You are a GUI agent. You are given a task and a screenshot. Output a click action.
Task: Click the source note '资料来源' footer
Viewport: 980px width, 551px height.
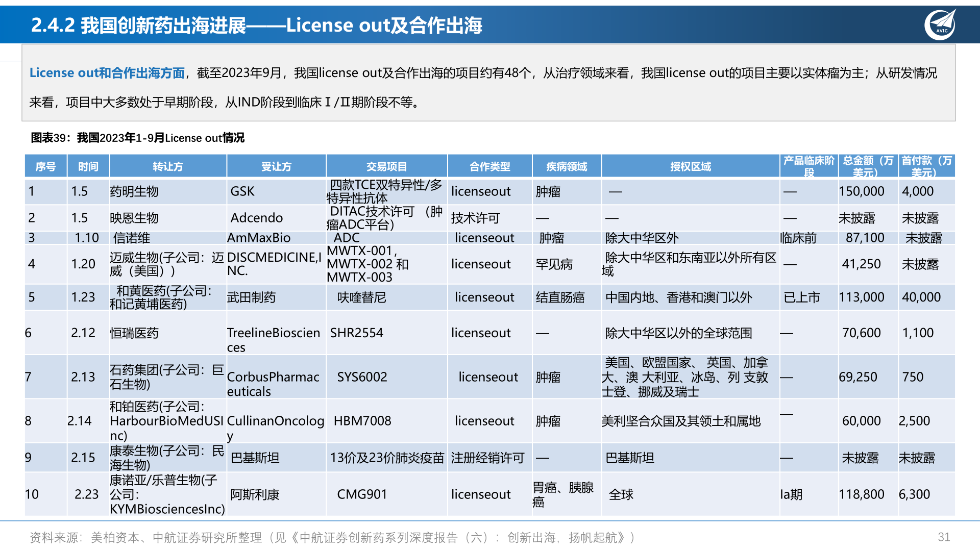[x=332, y=537]
